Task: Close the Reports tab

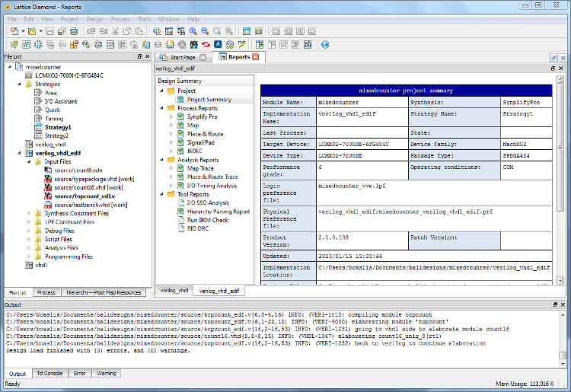Action: coord(256,57)
